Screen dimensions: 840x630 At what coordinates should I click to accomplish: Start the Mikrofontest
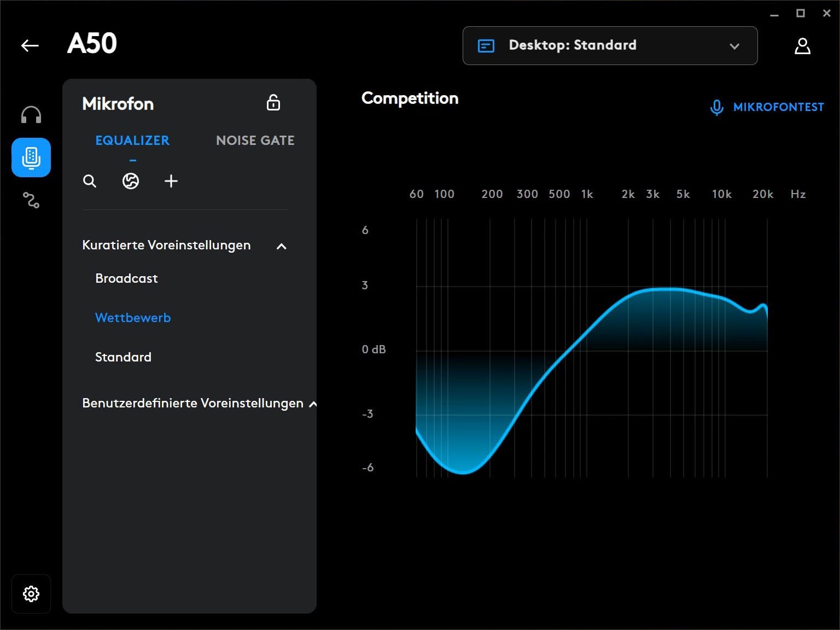click(767, 107)
